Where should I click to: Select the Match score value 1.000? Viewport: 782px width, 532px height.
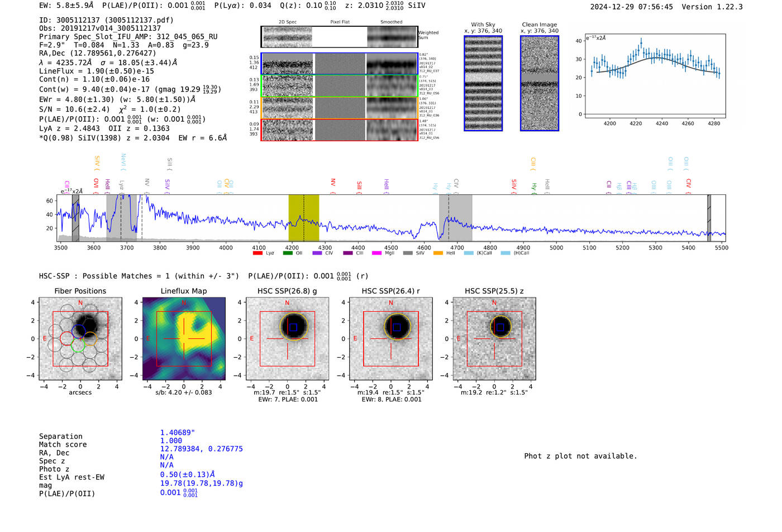pyautogui.click(x=171, y=440)
